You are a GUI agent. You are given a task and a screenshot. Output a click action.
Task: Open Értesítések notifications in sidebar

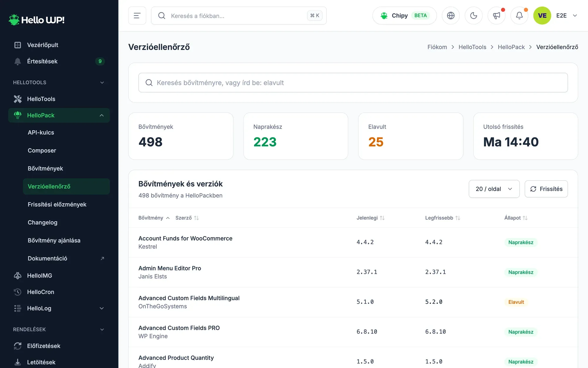tap(59, 61)
